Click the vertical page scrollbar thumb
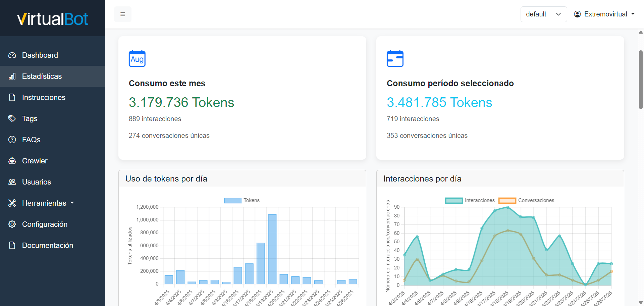Image resolution: width=644 pixels, height=306 pixels. [641, 80]
